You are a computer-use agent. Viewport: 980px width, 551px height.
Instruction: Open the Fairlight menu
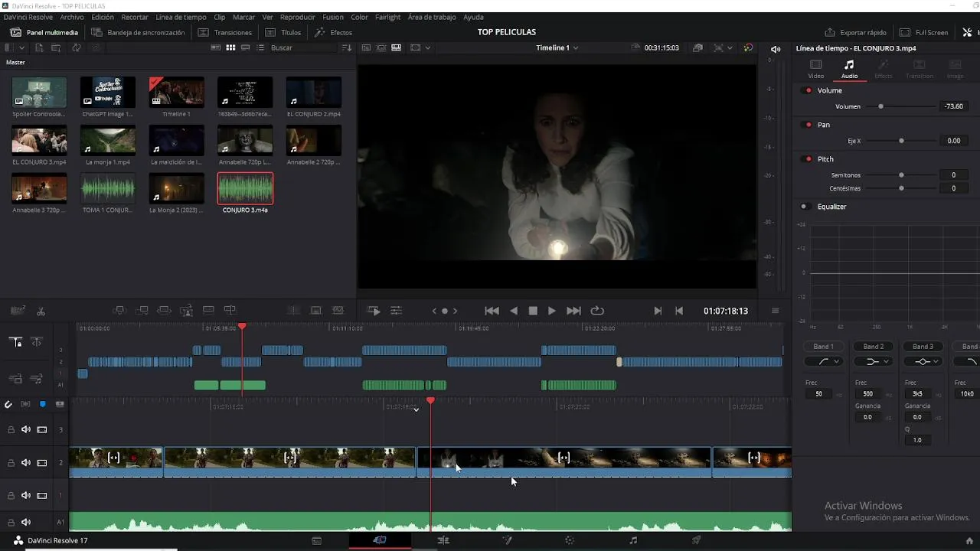coord(387,17)
